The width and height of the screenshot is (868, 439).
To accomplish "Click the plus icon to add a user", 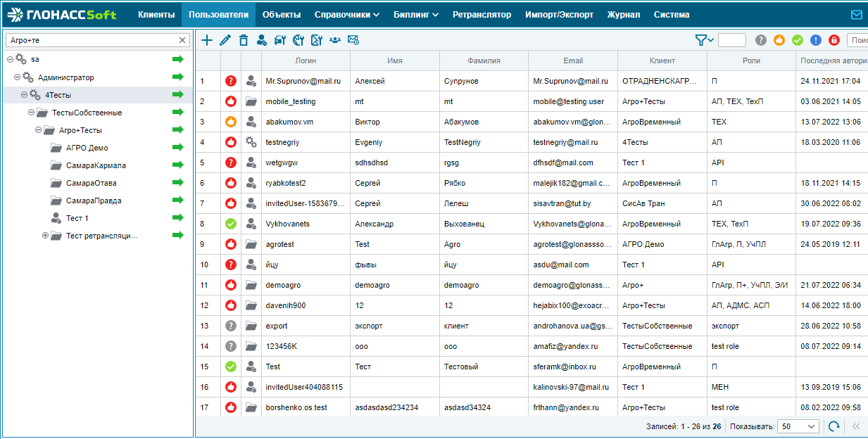I will 207,40.
